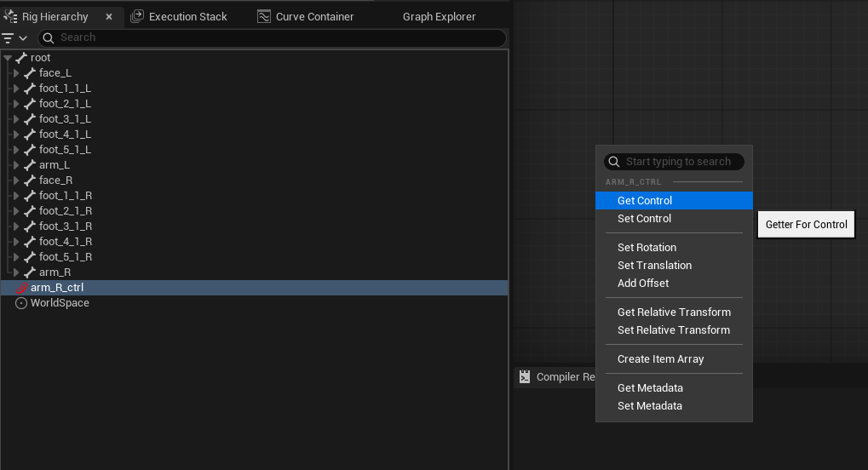The width and height of the screenshot is (868, 470).
Task: Choose Set Relative Transform menu entry
Action: pyautogui.click(x=674, y=330)
